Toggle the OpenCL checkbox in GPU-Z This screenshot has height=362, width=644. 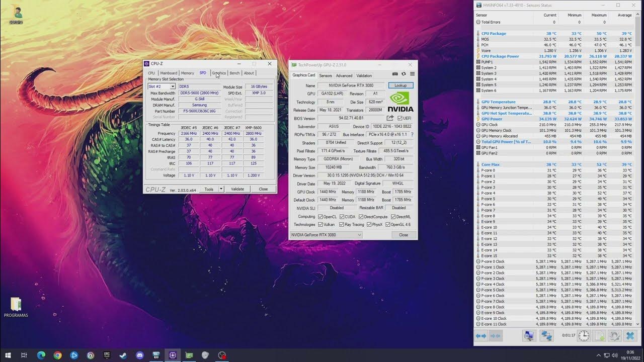(320, 217)
